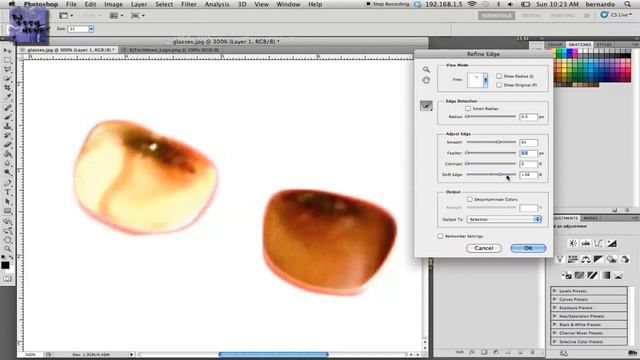Add a Threshold adjustment icon
This screenshot has height=360, width=640.
click(593, 276)
